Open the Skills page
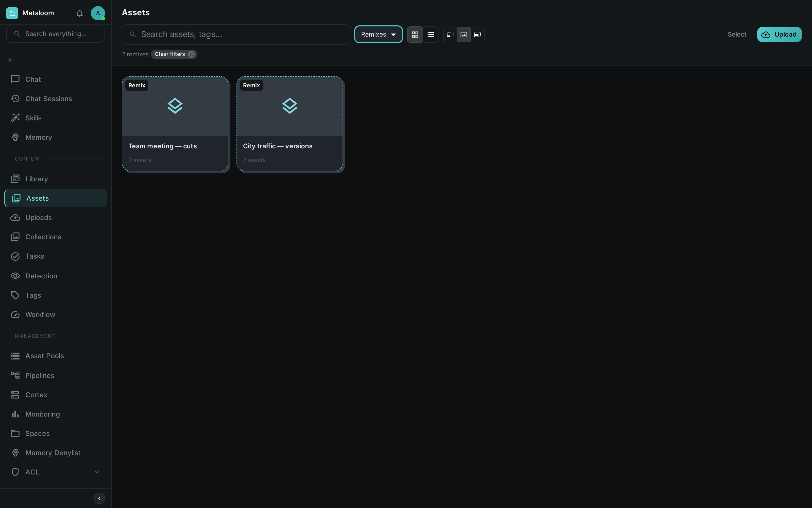The height and width of the screenshot is (508, 812). tap(55, 118)
